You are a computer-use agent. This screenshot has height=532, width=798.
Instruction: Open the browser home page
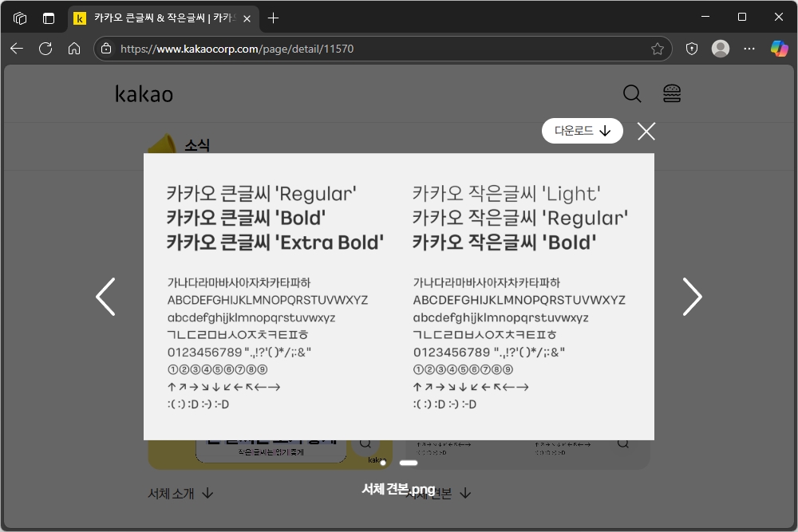(x=74, y=49)
